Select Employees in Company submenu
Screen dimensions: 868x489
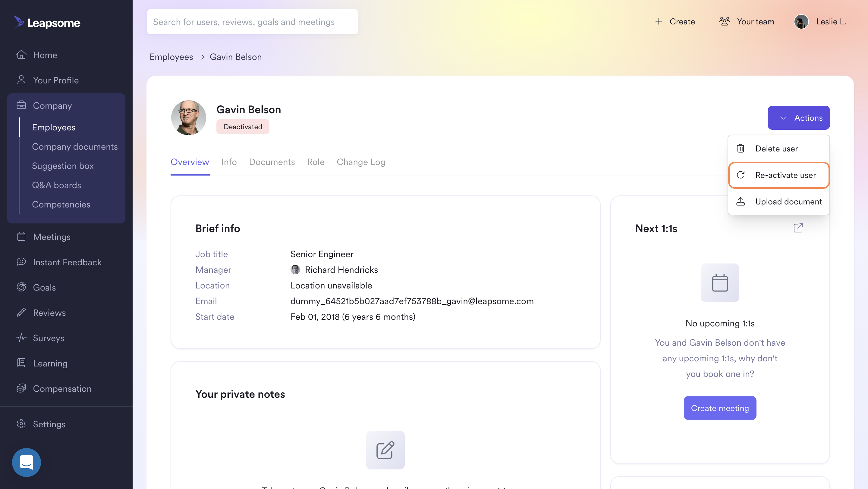tap(54, 127)
